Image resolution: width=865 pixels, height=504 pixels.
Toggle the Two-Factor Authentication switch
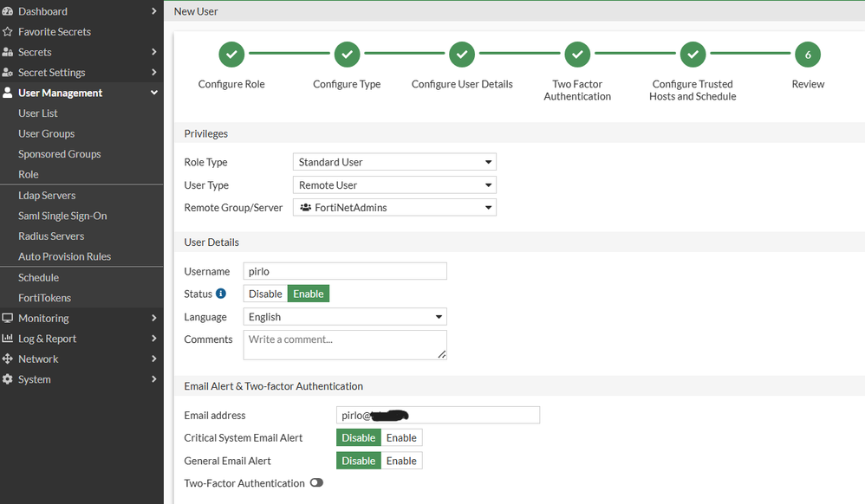[316, 482]
